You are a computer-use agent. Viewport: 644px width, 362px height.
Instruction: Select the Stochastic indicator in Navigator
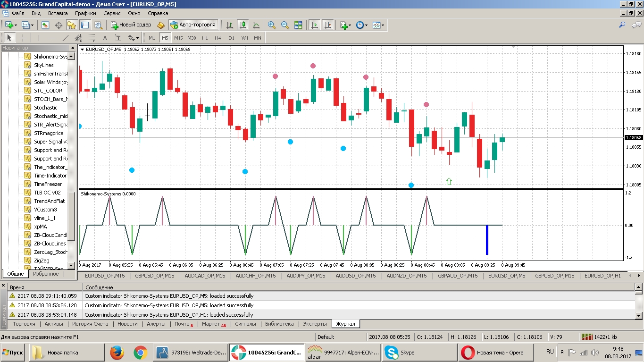[x=46, y=108]
